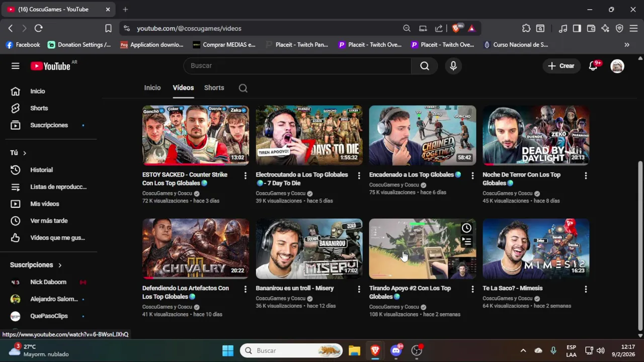The image size is (644, 362).
Task: Click the Crear button
Action: [561, 66]
